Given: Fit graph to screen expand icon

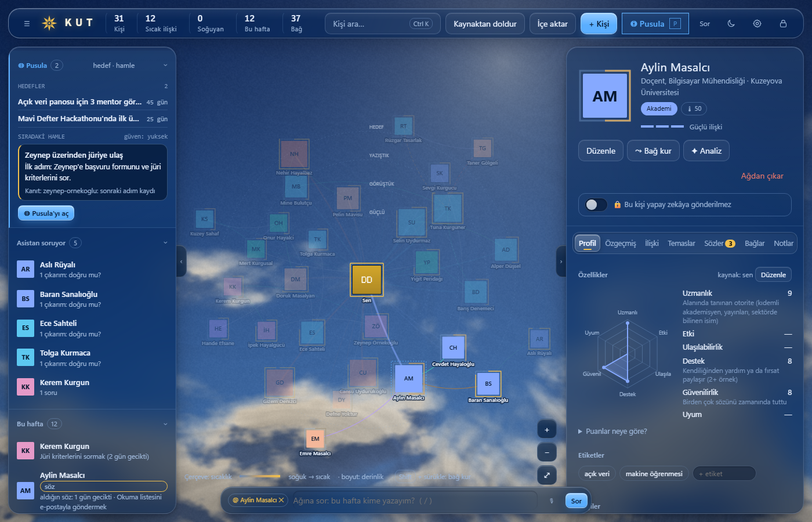Looking at the screenshot, I should pos(546,475).
